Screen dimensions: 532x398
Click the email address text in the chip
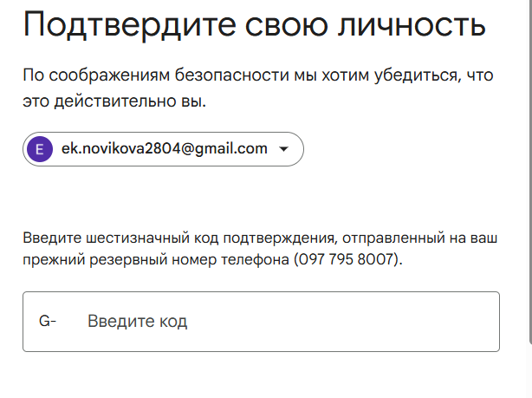164,148
